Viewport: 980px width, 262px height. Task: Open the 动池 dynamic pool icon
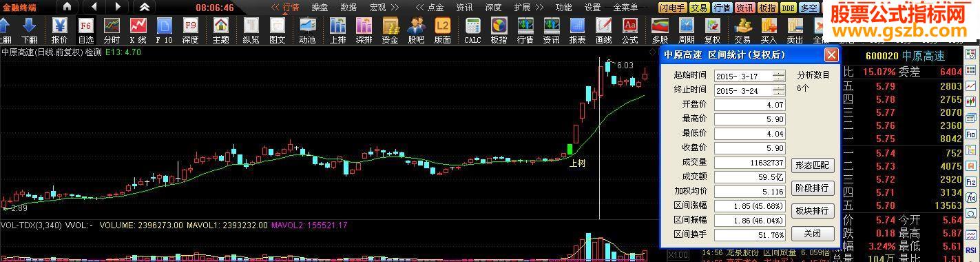tap(307, 30)
